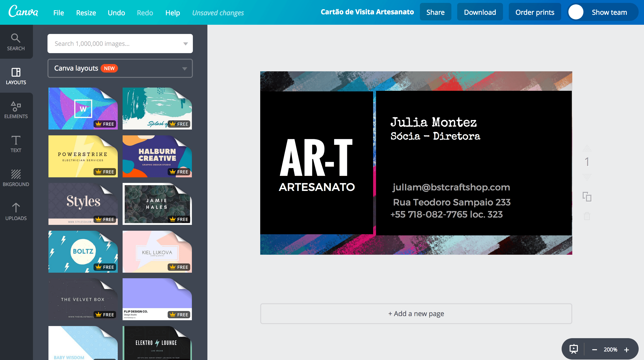Click the Order prints button
Screen dimensions: 644x360
pos(535,12)
